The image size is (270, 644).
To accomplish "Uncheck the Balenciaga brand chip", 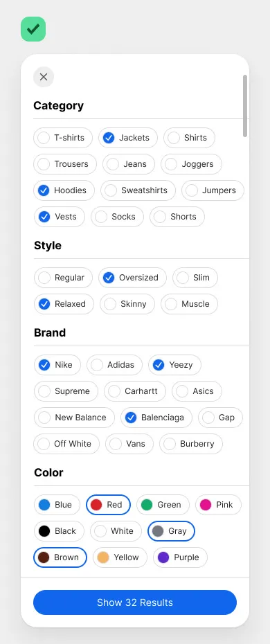I will pyautogui.click(x=156, y=418).
